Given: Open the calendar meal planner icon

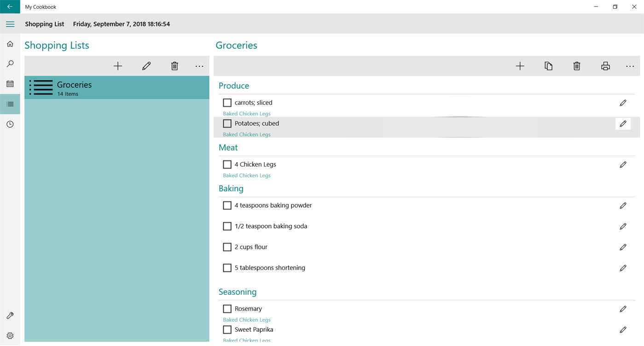Looking at the screenshot, I should point(10,84).
